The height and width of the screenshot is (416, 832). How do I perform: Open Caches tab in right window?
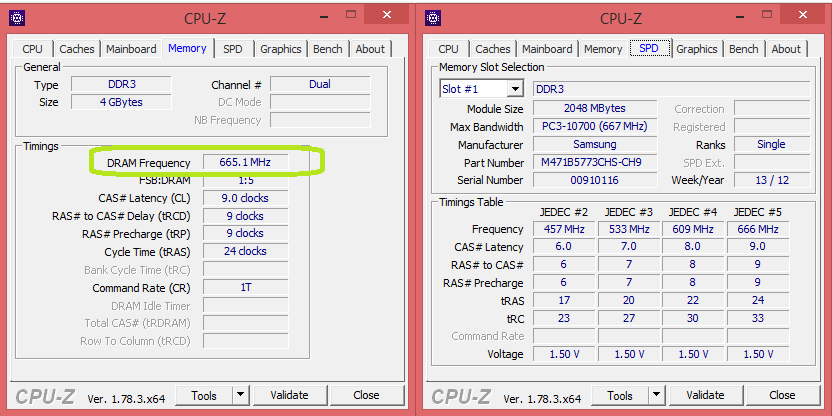[x=493, y=49]
